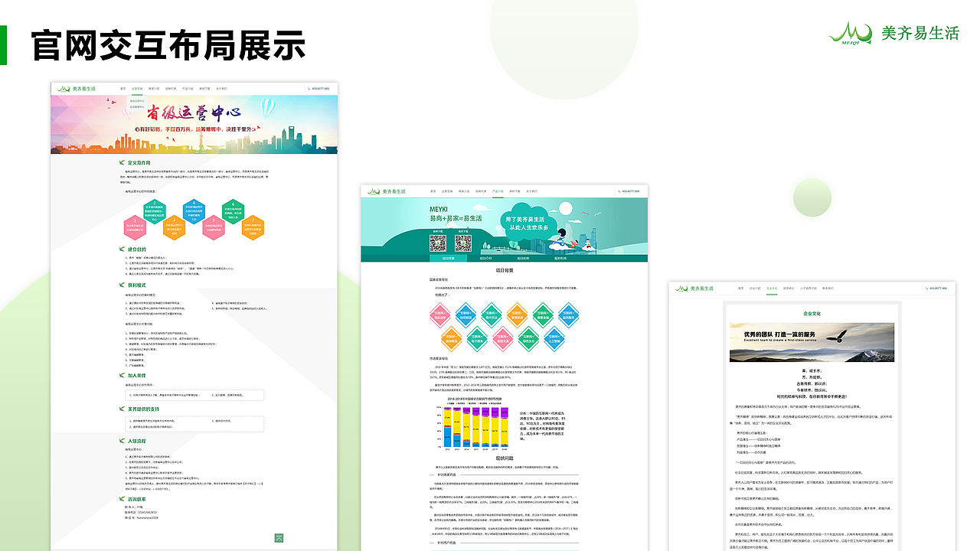Screen dimensions: 980x551
Task: Open 资料下载 in the left mockup nav
Action: tap(204, 89)
